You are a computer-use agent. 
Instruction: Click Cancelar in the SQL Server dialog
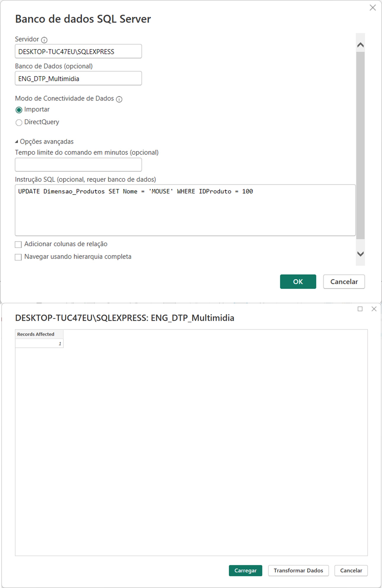coord(344,281)
